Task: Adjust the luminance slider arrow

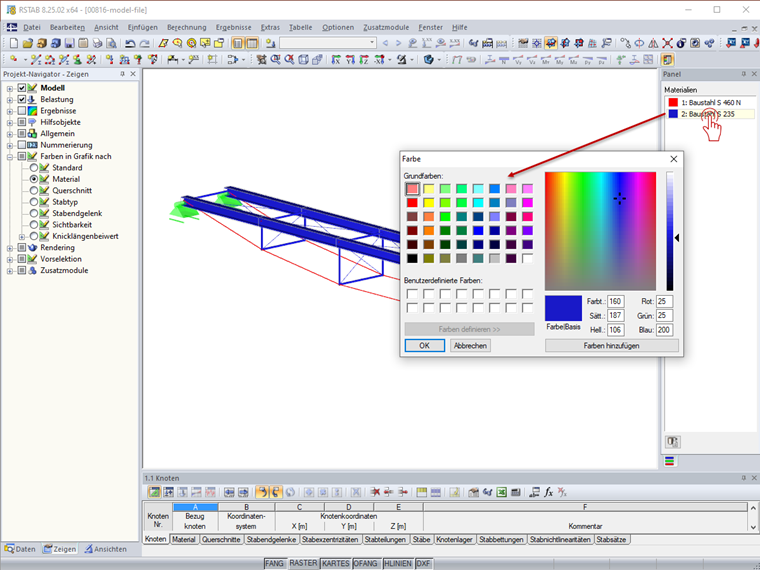Action: [677, 238]
